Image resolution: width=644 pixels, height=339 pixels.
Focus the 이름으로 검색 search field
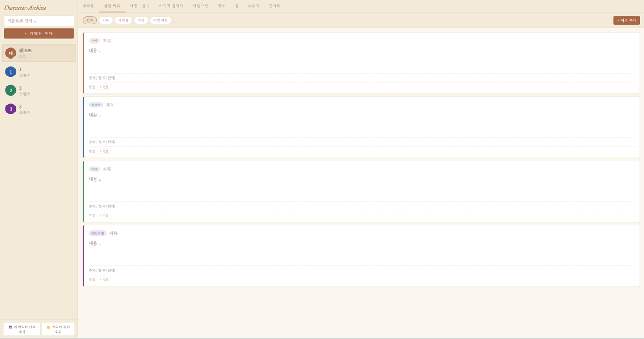tap(39, 20)
